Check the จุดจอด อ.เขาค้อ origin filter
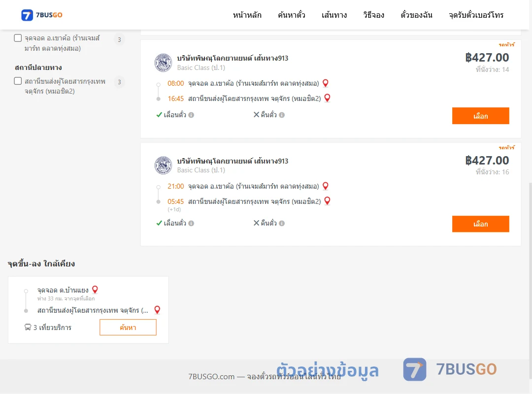Viewport: 532px width, 394px height. [18, 38]
